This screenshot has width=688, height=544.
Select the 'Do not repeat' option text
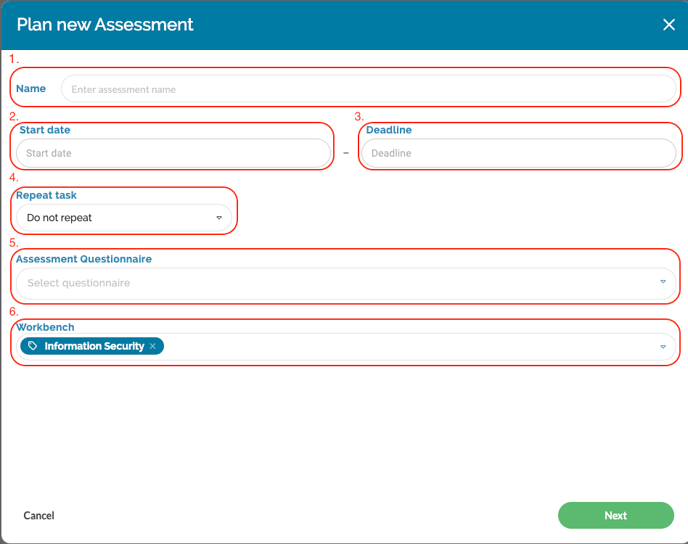coord(60,218)
